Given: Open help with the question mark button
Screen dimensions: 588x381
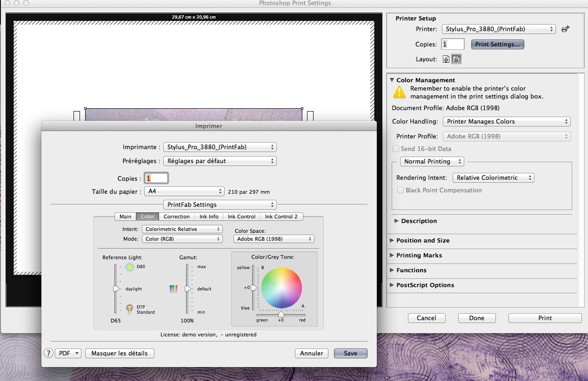Looking at the screenshot, I should pos(48,353).
